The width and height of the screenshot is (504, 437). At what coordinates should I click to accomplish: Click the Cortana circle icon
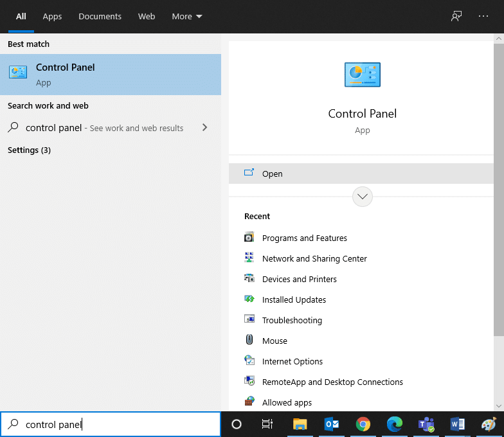236,424
